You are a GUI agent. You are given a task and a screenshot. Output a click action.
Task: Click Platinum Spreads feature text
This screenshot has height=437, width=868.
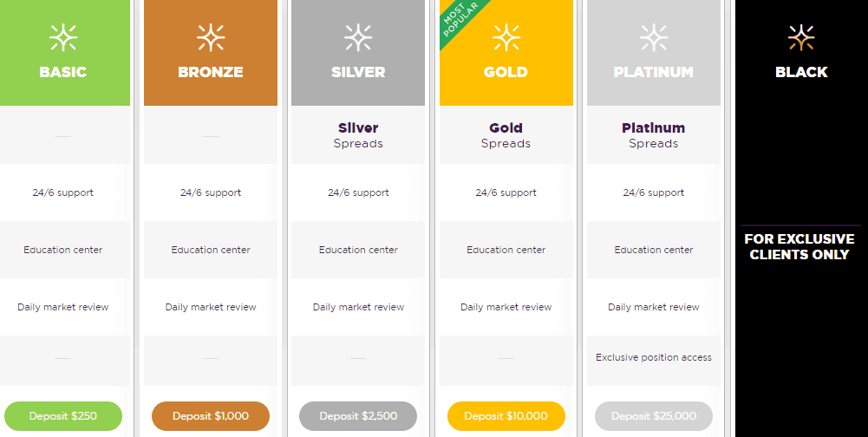point(654,135)
